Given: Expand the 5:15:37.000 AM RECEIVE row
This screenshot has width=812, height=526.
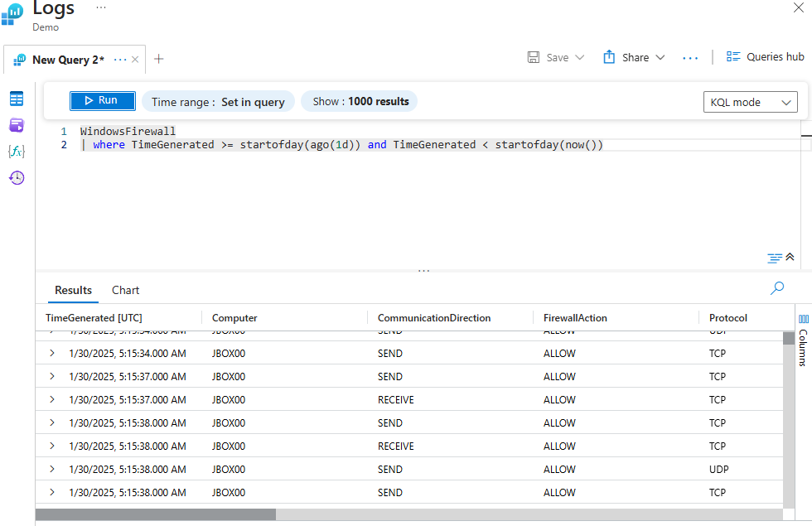Looking at the screenshot, I should click(51, 399).
